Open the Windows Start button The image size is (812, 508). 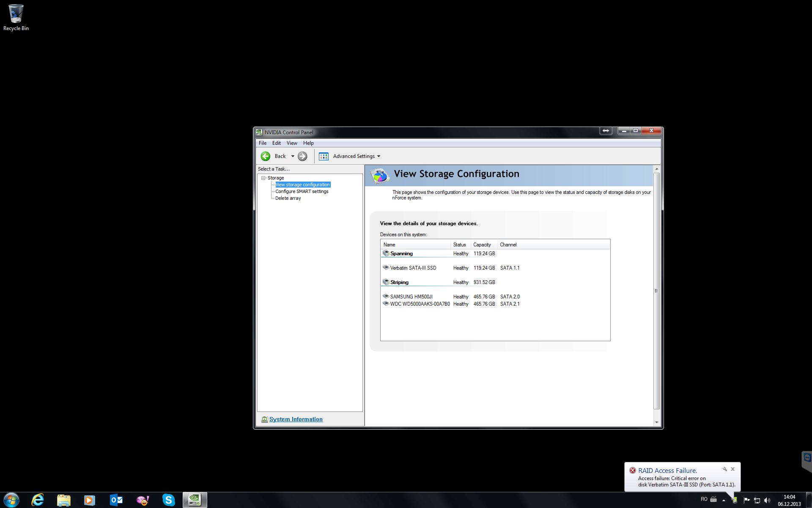[11, 500]
